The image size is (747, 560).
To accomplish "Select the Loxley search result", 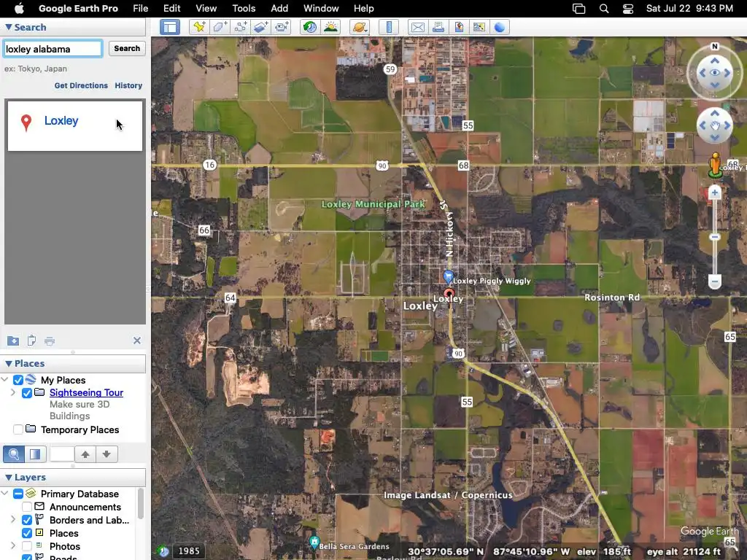I will [x=75, y=125].
